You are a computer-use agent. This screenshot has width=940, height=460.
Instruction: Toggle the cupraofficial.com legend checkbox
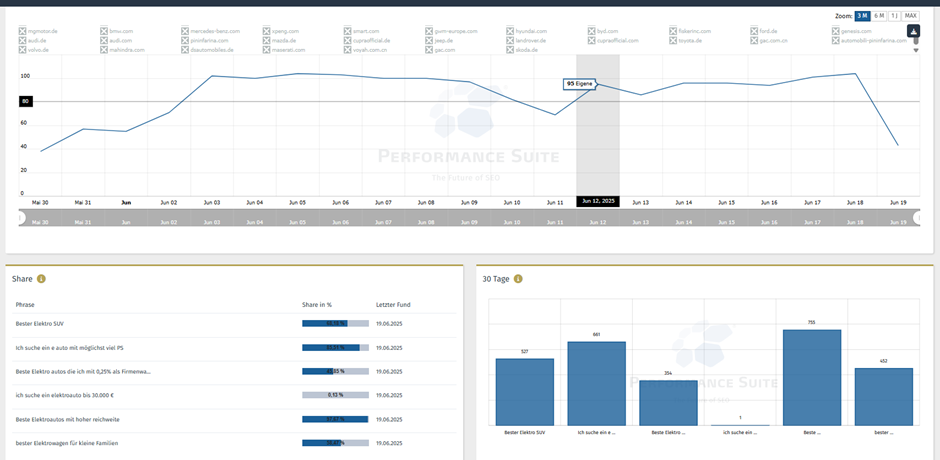tap(592, 41)
